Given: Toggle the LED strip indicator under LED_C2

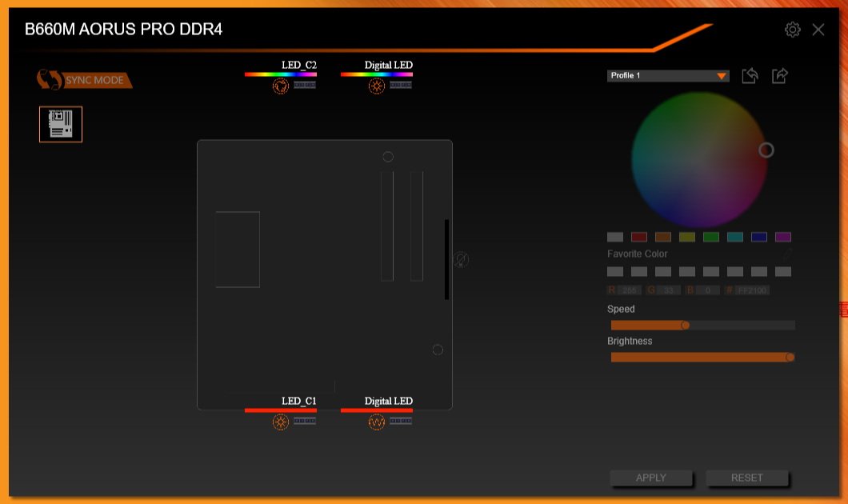Looking at the screenshot, I should (x=305, y=85).
